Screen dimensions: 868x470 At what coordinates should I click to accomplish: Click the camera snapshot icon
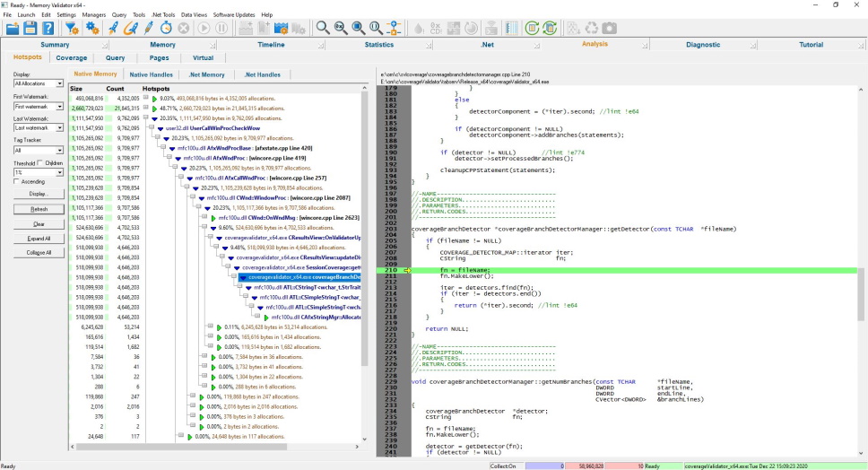[x=609, y=28]
